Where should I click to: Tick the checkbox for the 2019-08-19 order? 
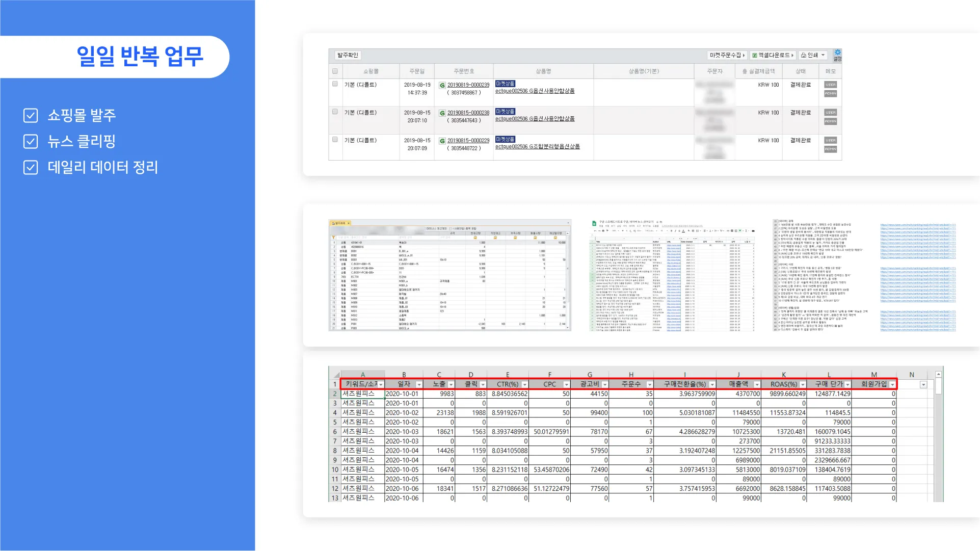(335, 84)
